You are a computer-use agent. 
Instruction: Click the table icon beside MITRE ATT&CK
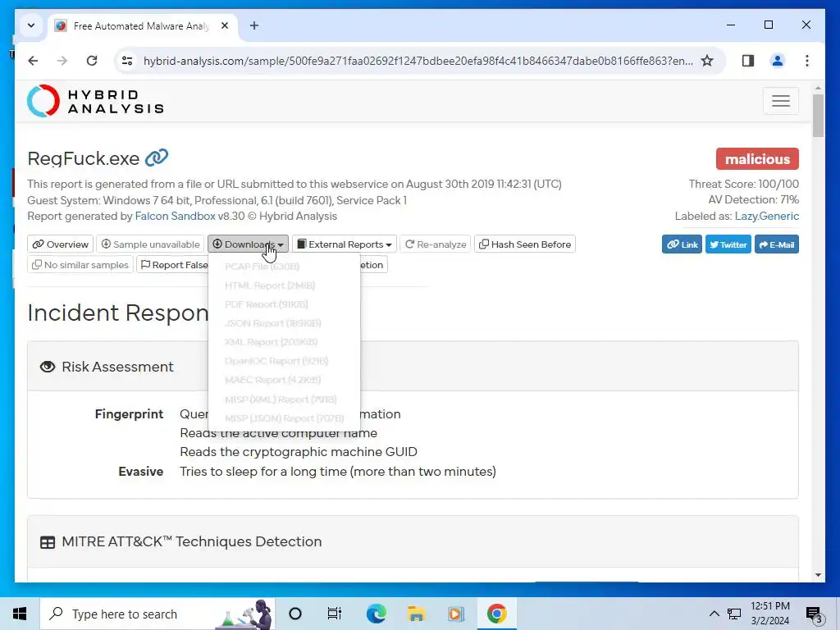pyautogui.click(x=47, y=542)
